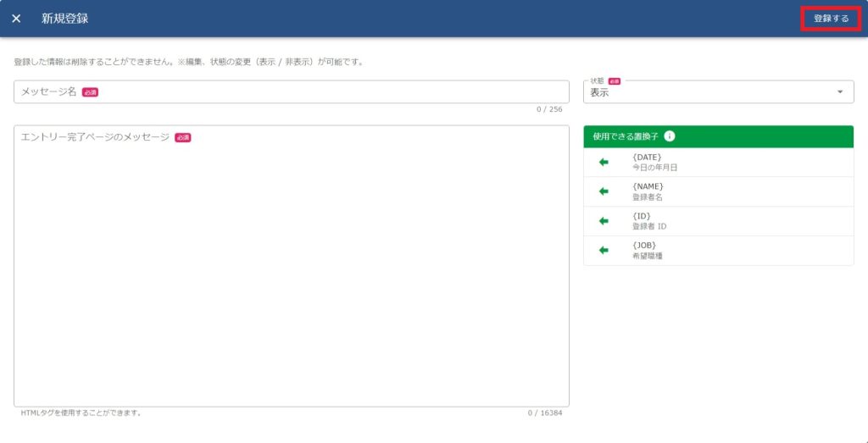Insert {ID} using its green arrow icon
Viewport: 868px width, 443px height.
point(604,221)
